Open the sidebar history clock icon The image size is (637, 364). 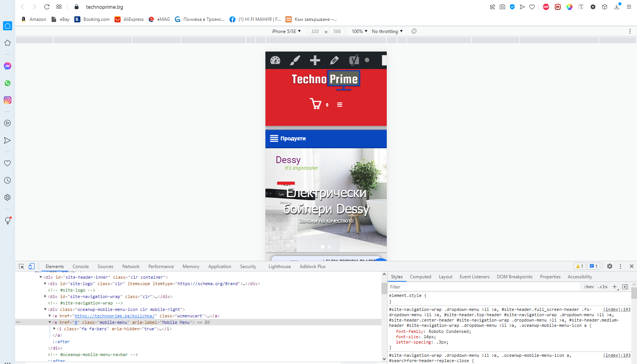(8, 180)
